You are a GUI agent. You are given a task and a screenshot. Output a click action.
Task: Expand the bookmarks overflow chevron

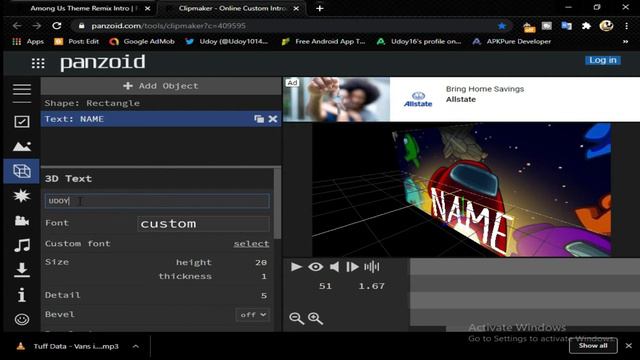625,41
